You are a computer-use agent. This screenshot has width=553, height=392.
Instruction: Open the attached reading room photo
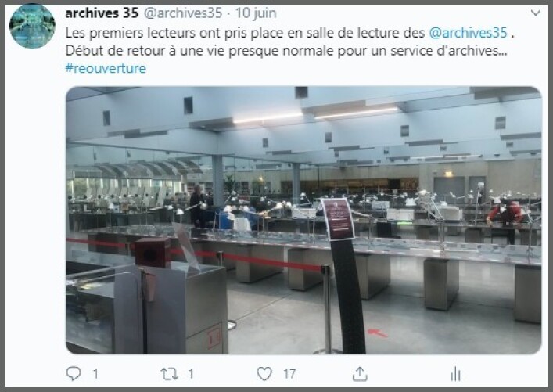point(303,220)
